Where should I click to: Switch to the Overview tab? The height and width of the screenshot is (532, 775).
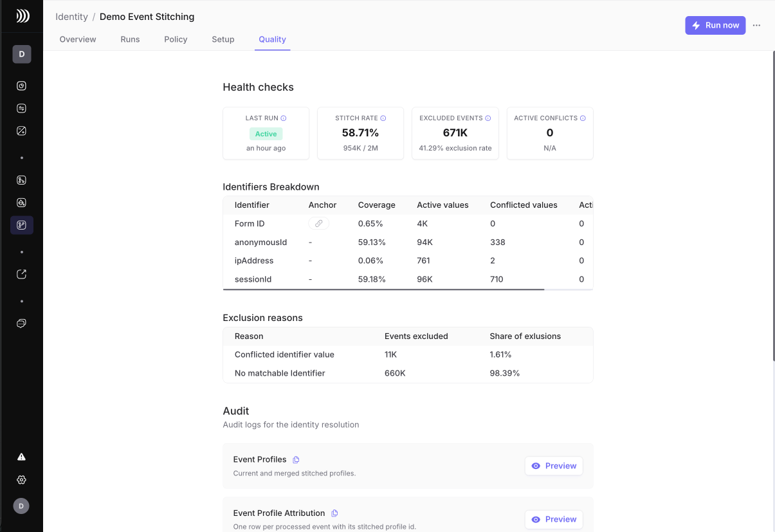point(78,39)
